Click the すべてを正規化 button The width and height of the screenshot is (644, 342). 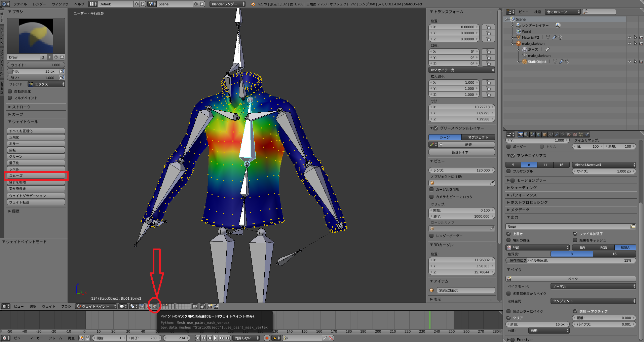[x=36, y=131]
